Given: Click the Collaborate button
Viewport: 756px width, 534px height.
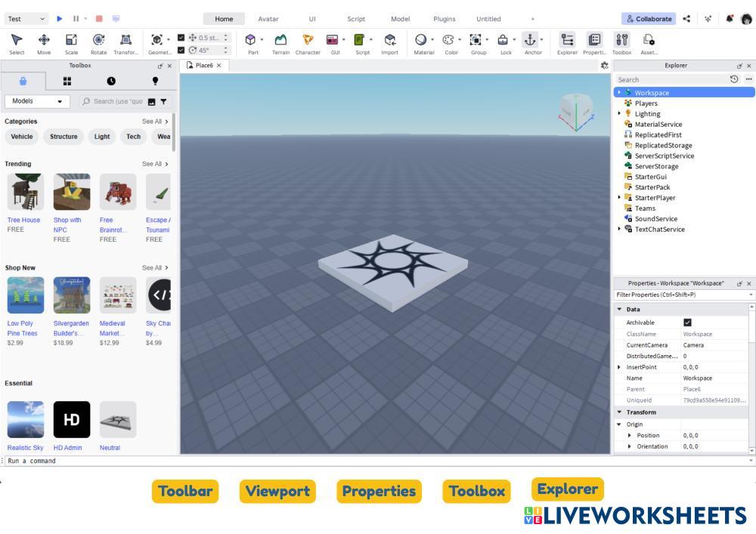Looking at the screenshot, I should point(649,19).
